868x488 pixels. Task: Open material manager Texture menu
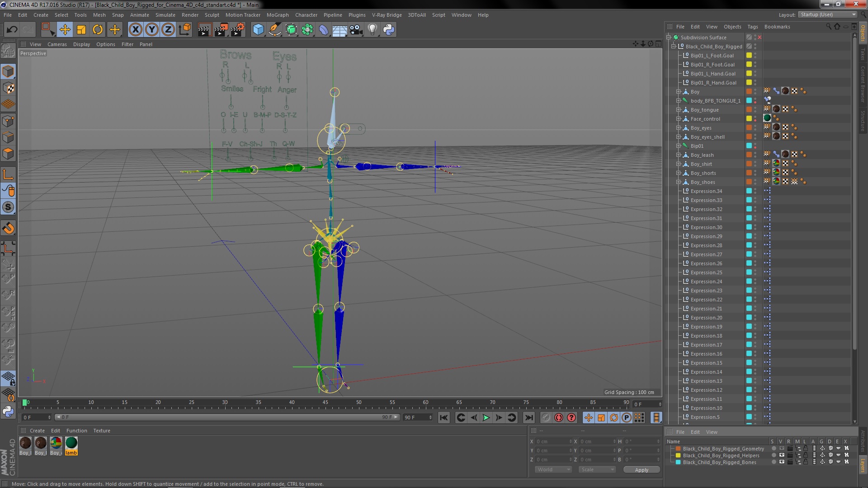pyautogui.click(x=102, y=431)
